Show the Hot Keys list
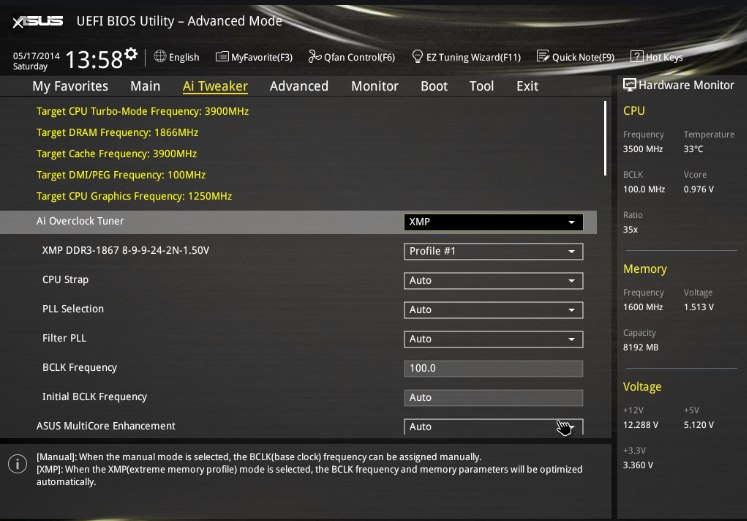The height and width of the screenshot is (521, 747). pyautogui.click(x=656, y=57)
